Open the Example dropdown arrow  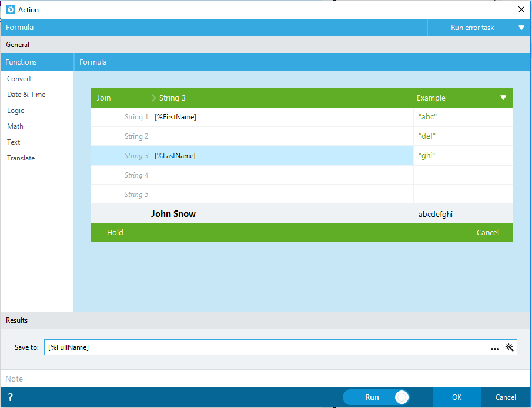(x=503, y=98)
